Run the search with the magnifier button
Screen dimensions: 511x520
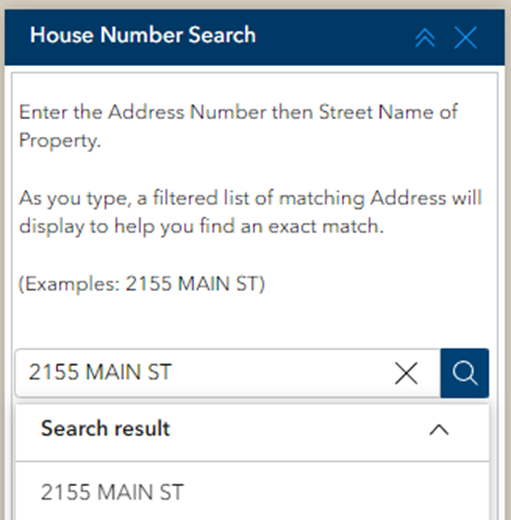(x=465, y=373)
